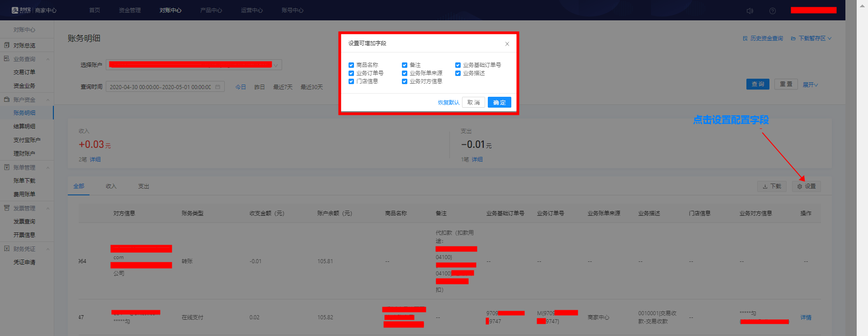Disable the 门店信息 checkbox

pyautogui.click(x=351, y=81)
